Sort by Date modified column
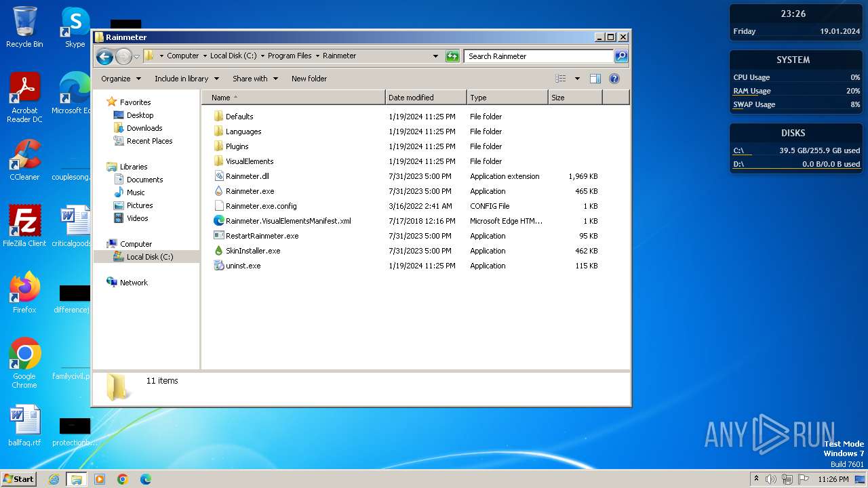Image resolution: width=868 pixels, height=488 pixels. click(x=426, y=98)
